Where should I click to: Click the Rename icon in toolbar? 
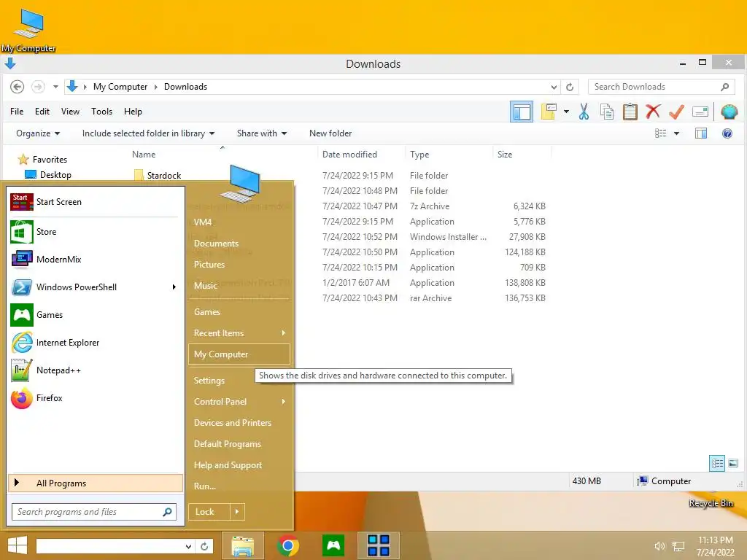coord(700,112)
